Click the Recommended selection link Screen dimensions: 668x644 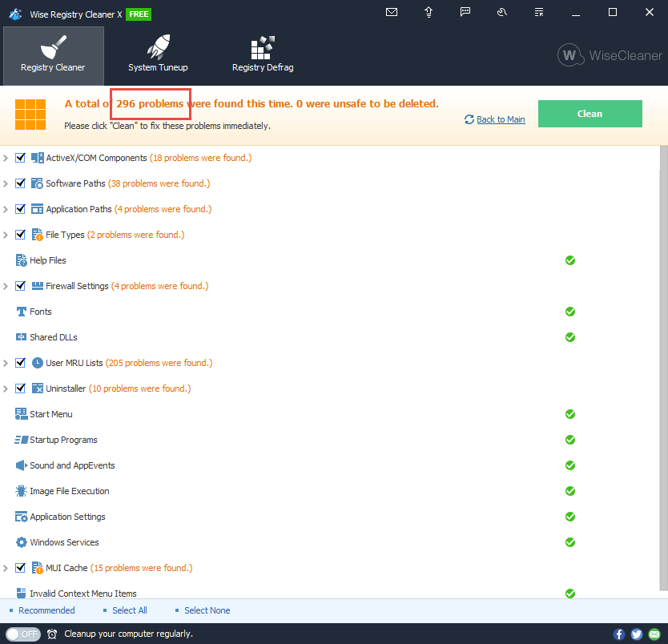(x=46, y=610)
